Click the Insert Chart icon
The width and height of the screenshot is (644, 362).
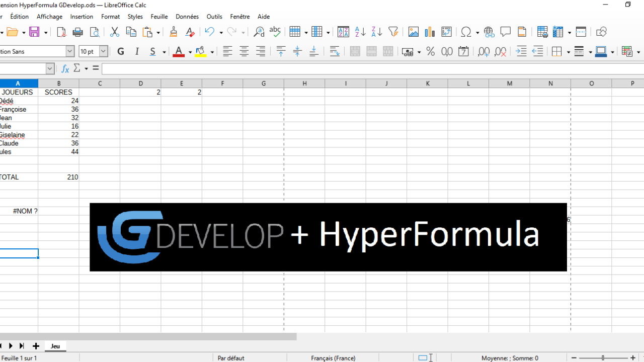click(x=429, y=32)
